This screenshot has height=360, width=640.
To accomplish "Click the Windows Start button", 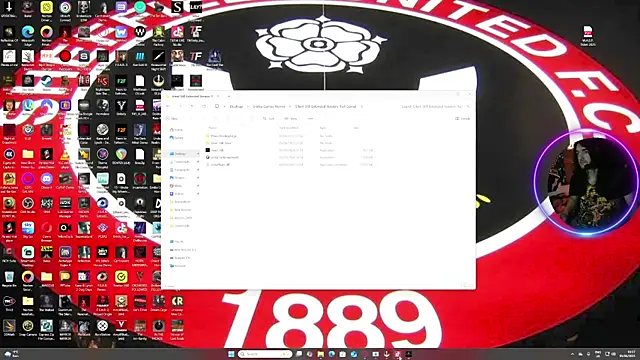I will (231, 354).
